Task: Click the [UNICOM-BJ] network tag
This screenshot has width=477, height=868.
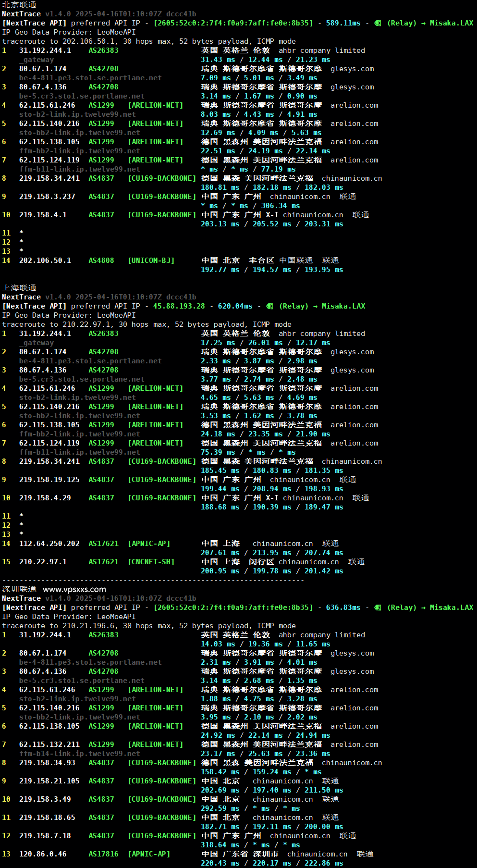Action: [151, 260]
